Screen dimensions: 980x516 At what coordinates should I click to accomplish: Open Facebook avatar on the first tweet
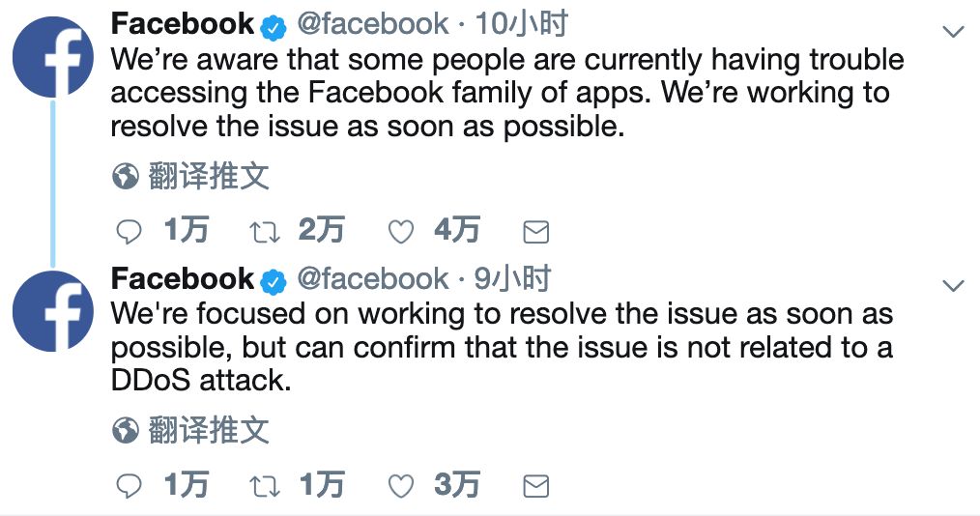[x=53, y=55]
